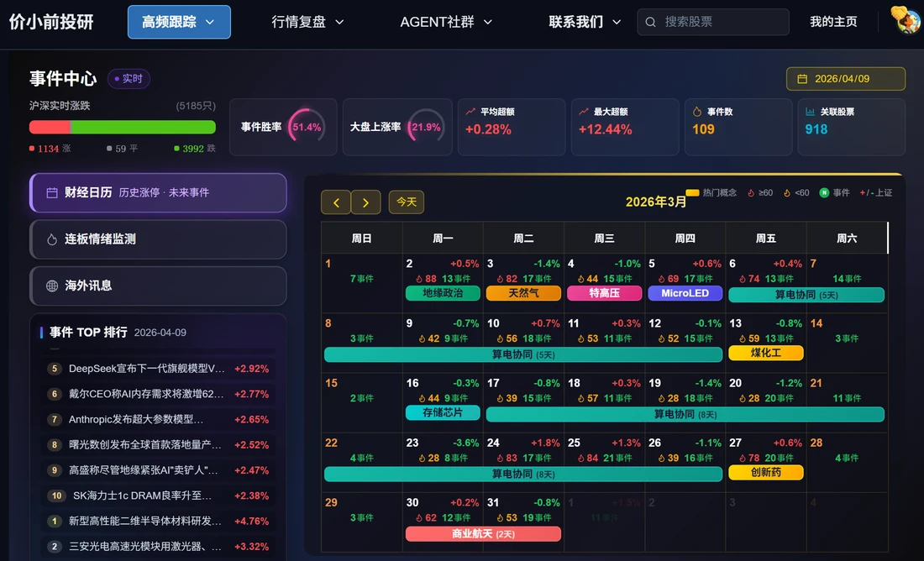This screenshot has width=924, height=561.
Task: Click the search magnifier icon
Action: (x=651, y=22)
